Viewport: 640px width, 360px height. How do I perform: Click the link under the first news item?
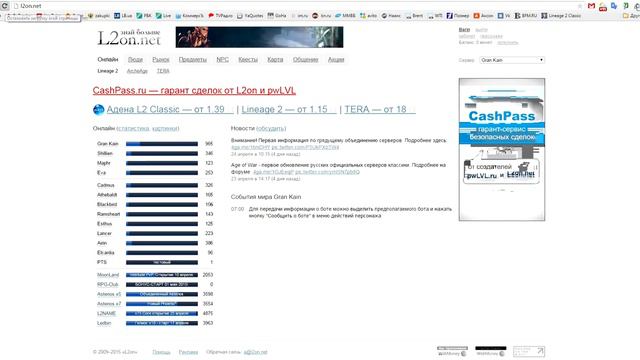pyautogui.click(x=285, y=147)
